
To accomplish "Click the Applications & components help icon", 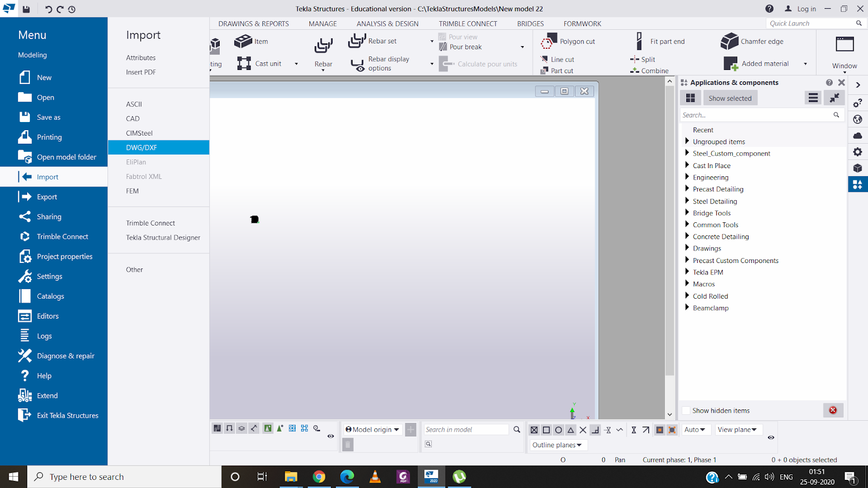I will point(829,82).
